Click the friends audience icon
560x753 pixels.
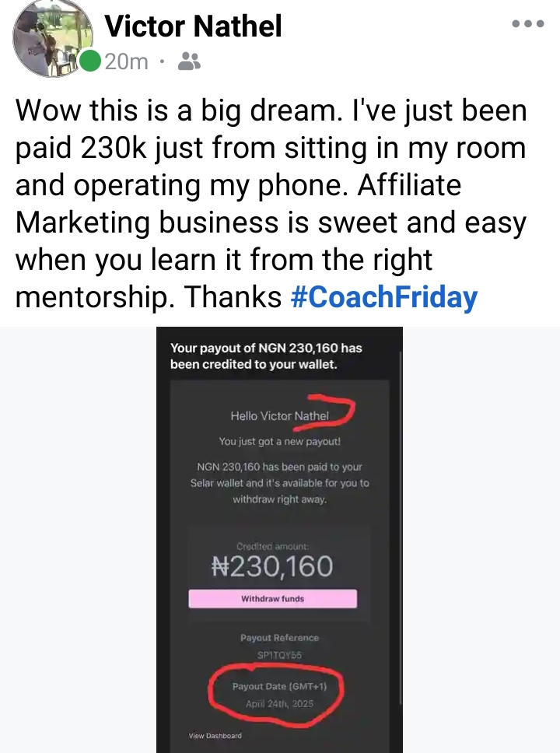point(189,61)
